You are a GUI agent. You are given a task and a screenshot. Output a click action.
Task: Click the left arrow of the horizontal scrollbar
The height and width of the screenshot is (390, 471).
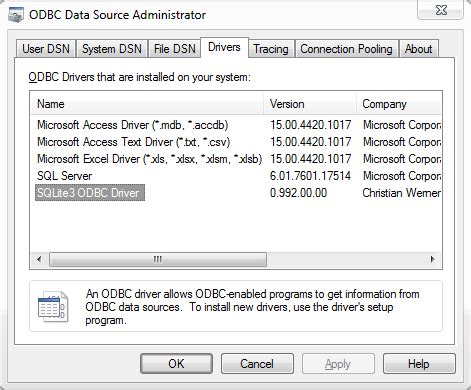pos(39,259)
